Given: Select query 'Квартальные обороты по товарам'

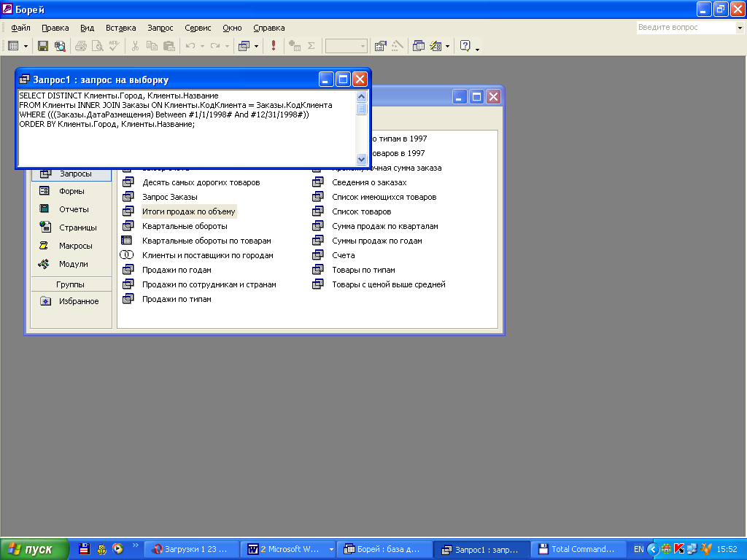Looking at the screenshot, I should pos(206,241).
